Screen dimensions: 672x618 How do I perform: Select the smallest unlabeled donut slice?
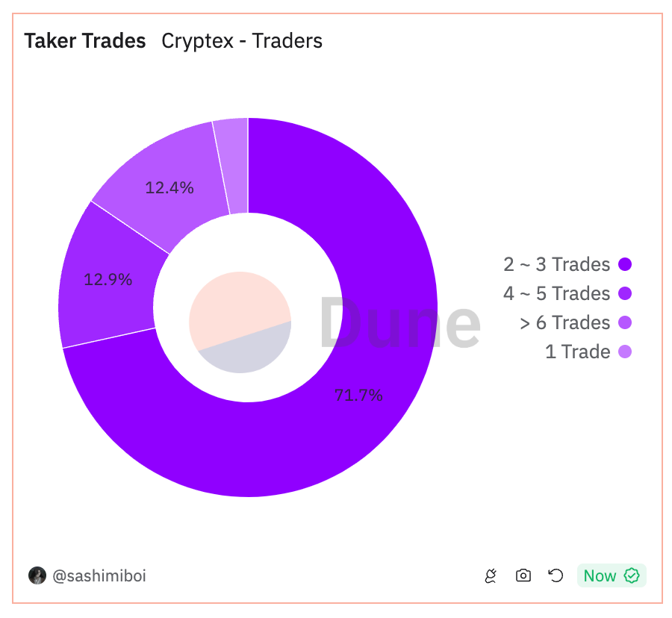point(231,164)
